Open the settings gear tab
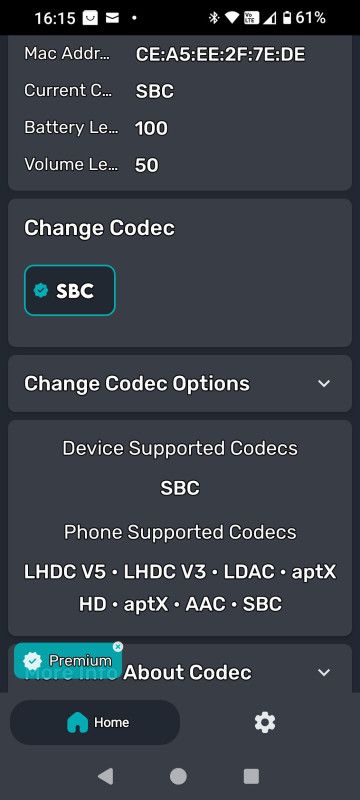The height and width of the screenshot is (800, 360). pyautogui.click(x=265, y=722)
